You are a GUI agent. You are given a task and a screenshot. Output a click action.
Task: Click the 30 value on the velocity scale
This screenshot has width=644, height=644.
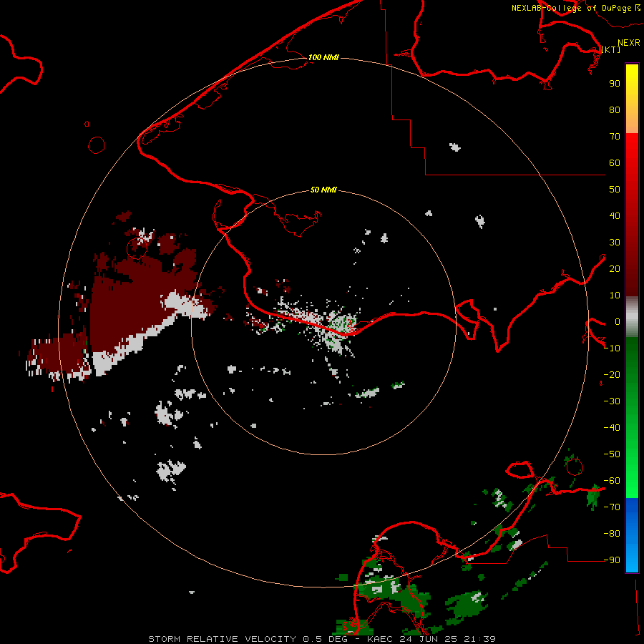tap(615, 243)
